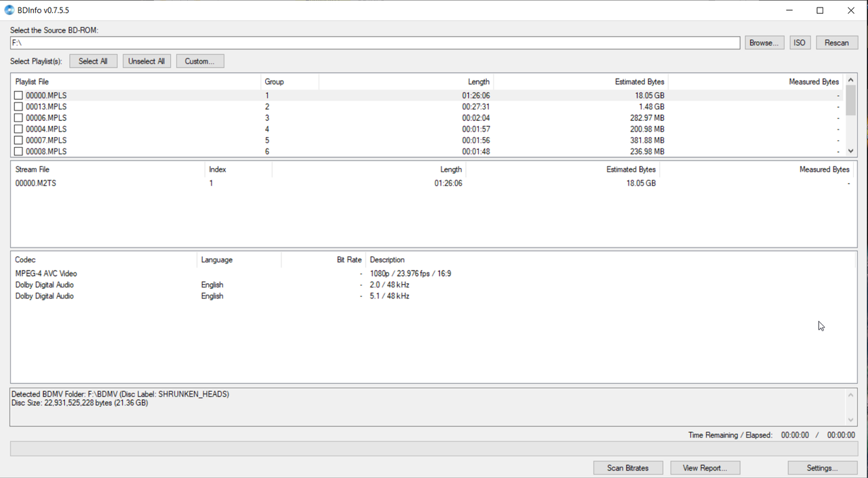The image size is (868, 478).
Task: Click the playlist list scroll-down arrow
Action: [x=850, y=151]
